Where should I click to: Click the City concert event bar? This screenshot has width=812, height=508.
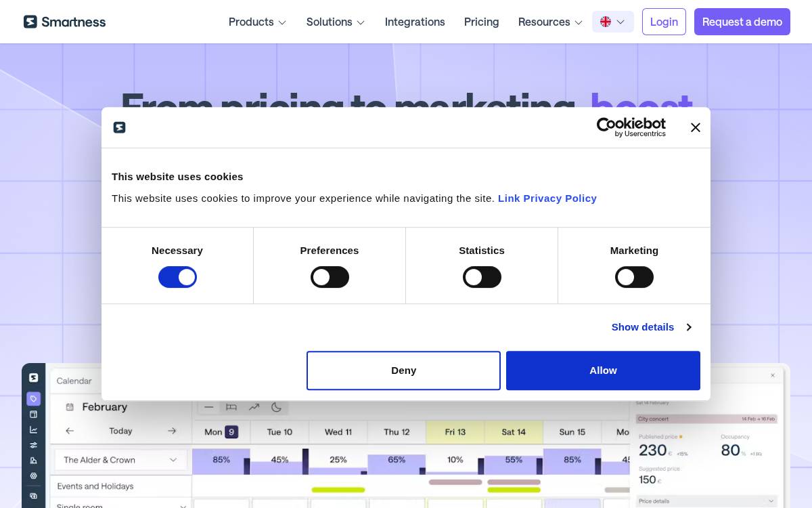pos(706,419)
